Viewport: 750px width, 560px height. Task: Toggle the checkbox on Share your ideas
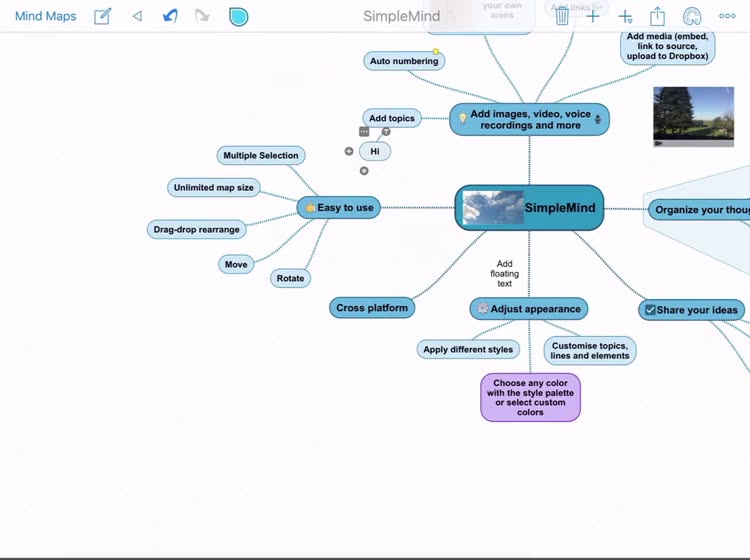pos(650,310)
